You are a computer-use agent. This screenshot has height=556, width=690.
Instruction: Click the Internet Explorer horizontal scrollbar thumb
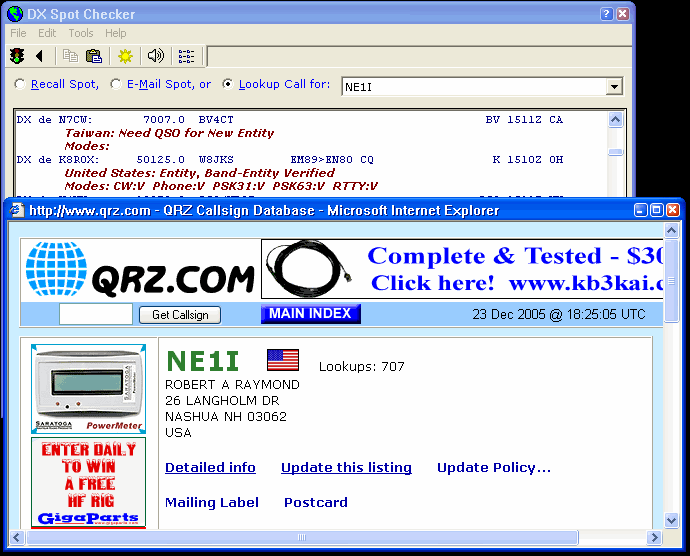click(302, 537)
